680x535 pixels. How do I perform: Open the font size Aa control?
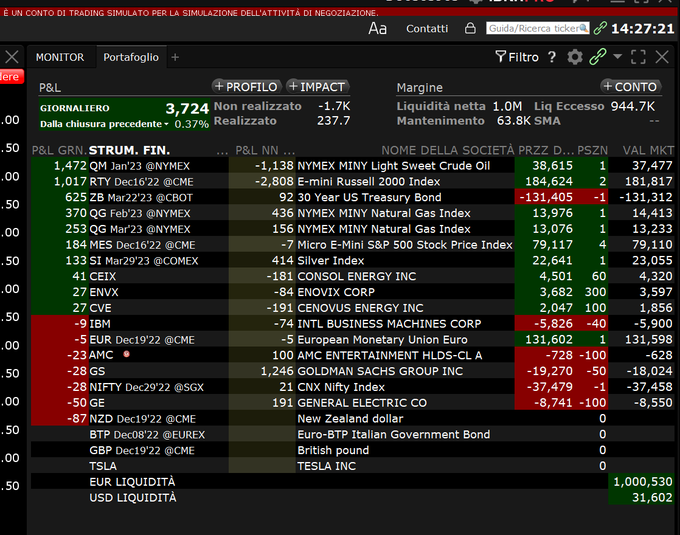click(377, 29)
